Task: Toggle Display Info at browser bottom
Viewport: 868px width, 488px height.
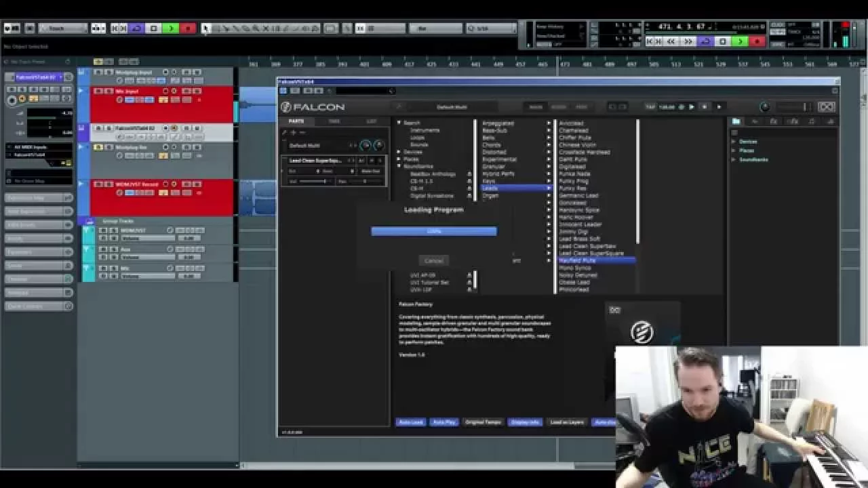Action: 526,422
